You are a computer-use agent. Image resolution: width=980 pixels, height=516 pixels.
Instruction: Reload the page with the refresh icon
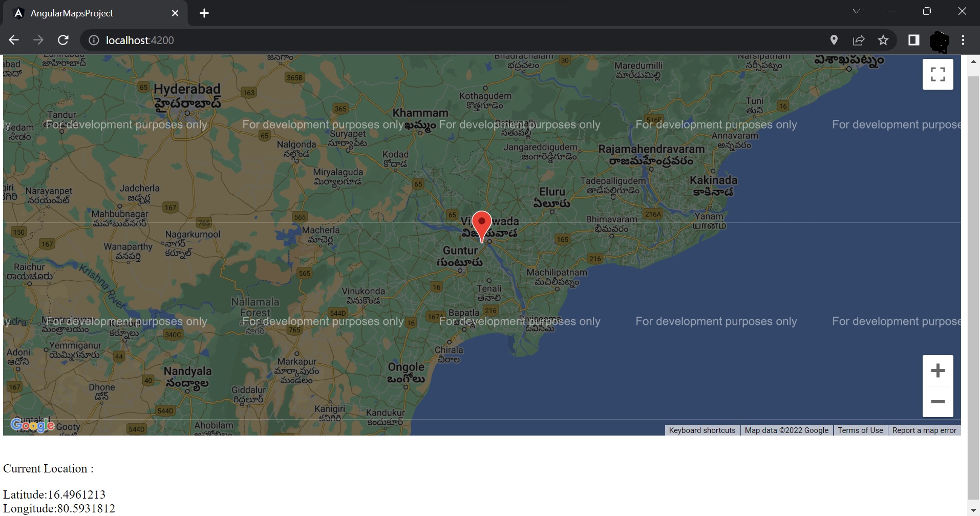(x=63, y=40)
